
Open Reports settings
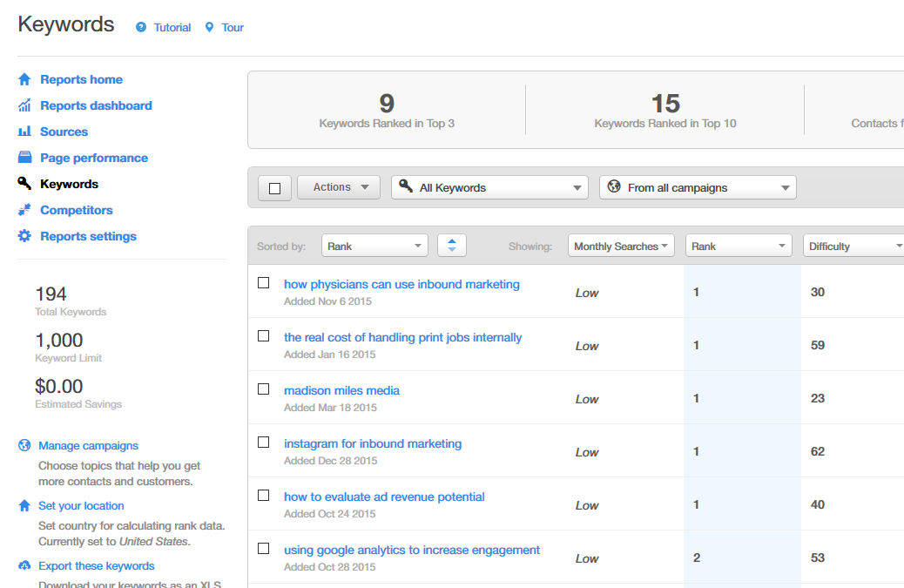(x=88, y=236)
